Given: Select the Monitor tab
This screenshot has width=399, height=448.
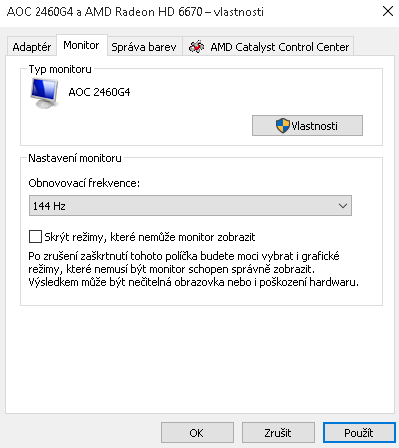Looking at the screenshot, I should pos(81,45).
